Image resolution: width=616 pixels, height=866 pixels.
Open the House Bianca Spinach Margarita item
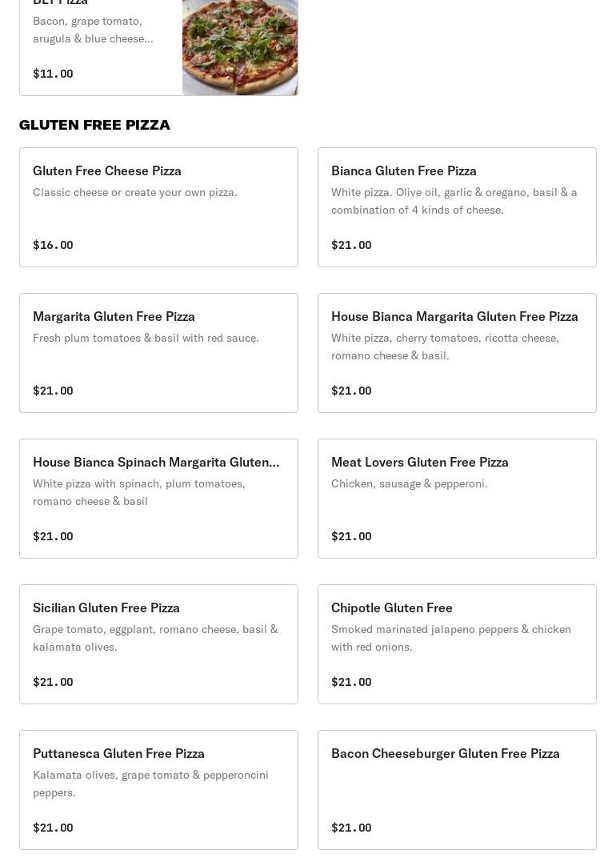click(x=156, y=462)
